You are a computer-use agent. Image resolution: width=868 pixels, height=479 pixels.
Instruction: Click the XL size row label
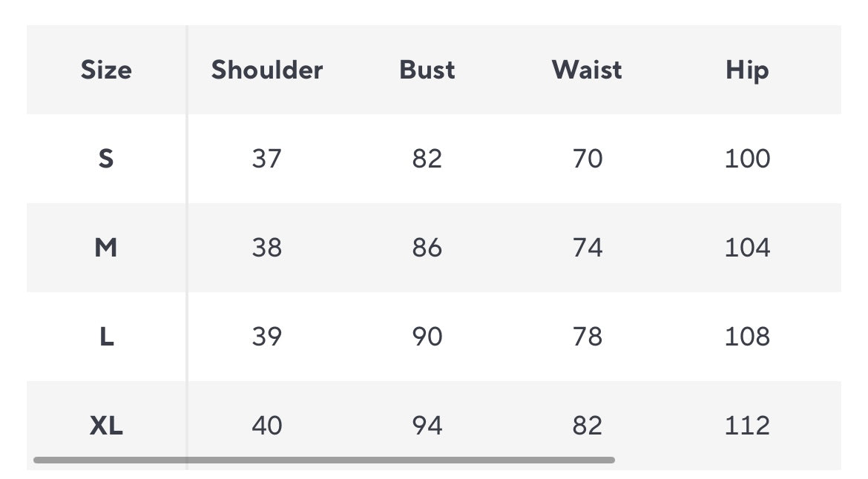pos(106,426)
